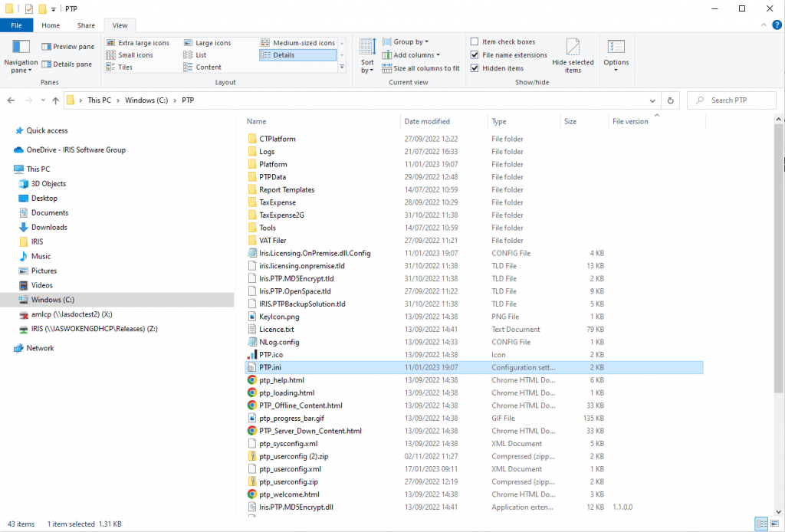Uncheck File name extensions checkbox
This screenshot has height=532, width=785.
click(x=475, y=55)
